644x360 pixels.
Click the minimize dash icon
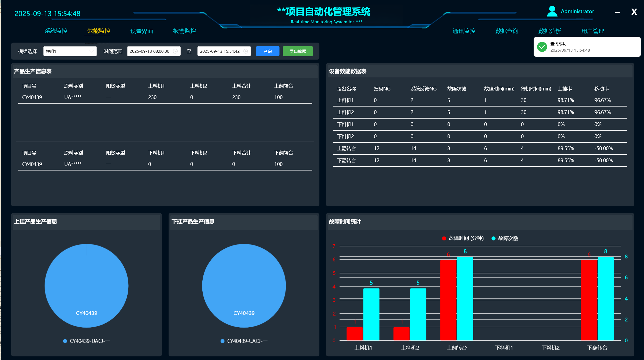[617, 12]
